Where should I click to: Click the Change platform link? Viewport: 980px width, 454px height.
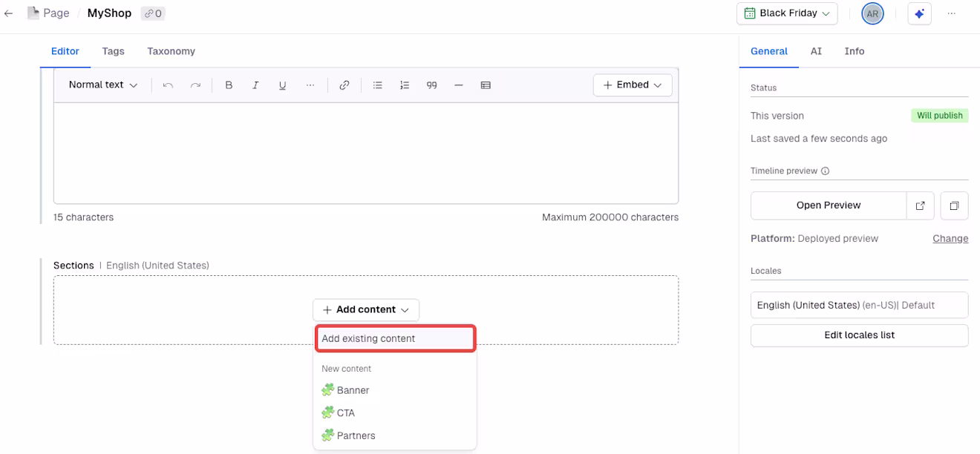[x=950, y=239]
